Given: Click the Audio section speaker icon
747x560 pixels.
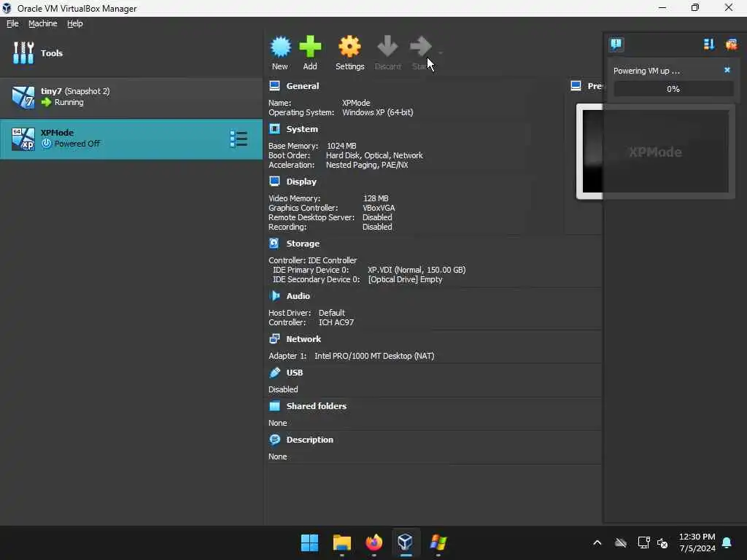Looking at the screenshot, I should 274,296.
